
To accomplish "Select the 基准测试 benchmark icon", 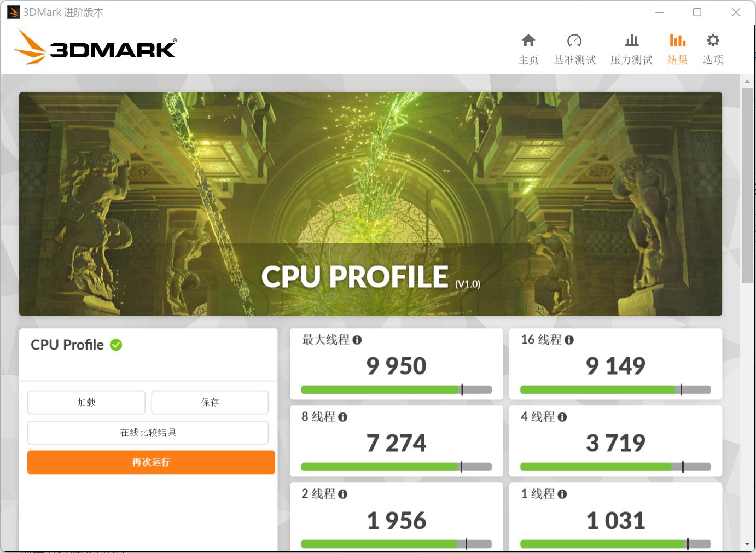I will (574, 48).
